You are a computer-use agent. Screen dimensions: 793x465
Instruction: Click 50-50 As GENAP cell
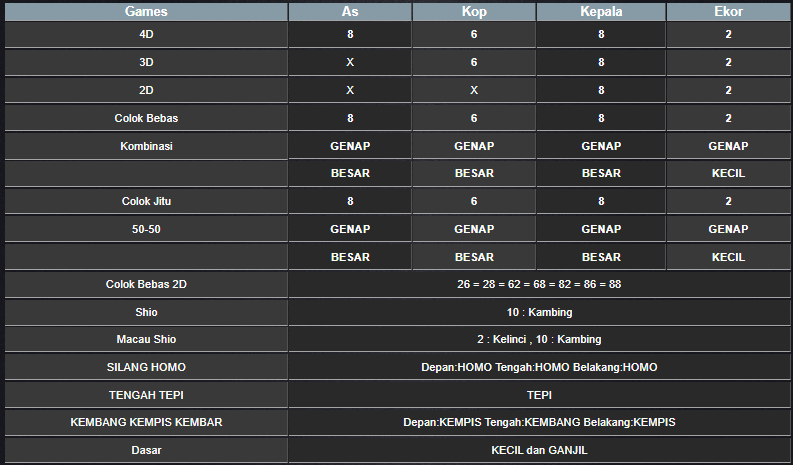[x=350, y=229]
